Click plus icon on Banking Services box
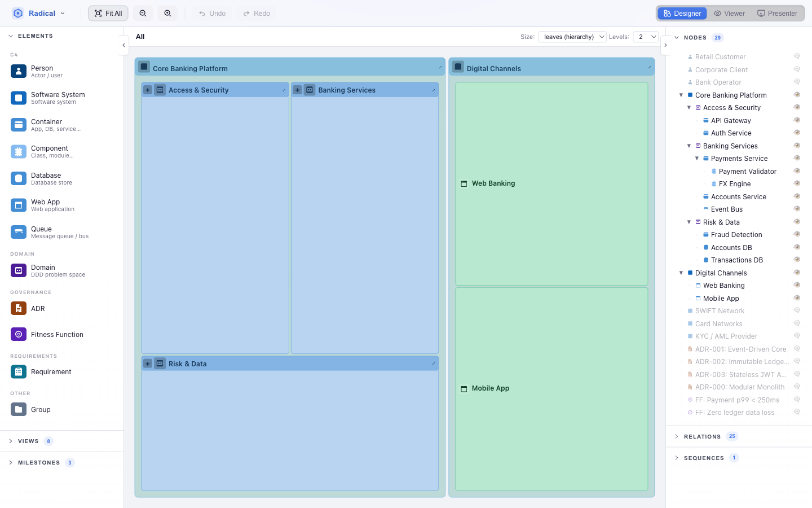Image resolution: width=812 pixels, height=508 pixels. [x=297, y=90]
